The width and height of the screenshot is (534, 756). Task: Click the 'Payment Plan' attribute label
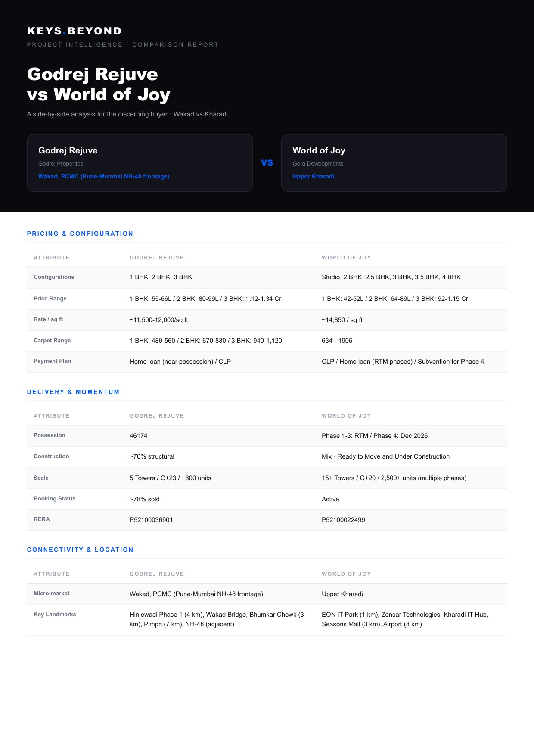tap(52, 361)
